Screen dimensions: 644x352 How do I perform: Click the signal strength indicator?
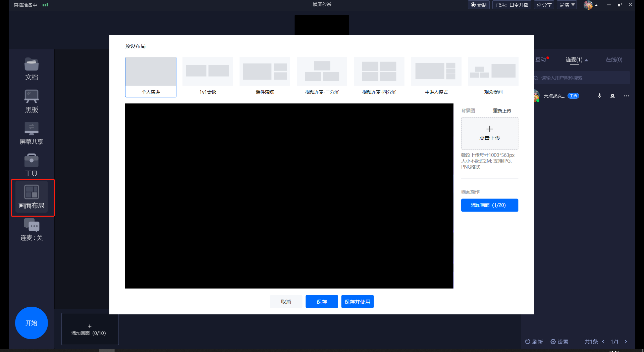tap(45, 5)
